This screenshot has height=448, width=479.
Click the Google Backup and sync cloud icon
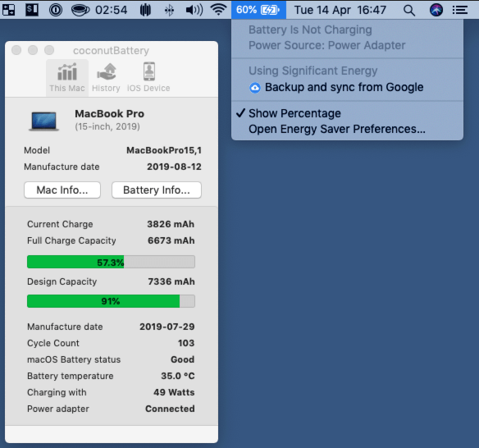[x=255, y=88]
